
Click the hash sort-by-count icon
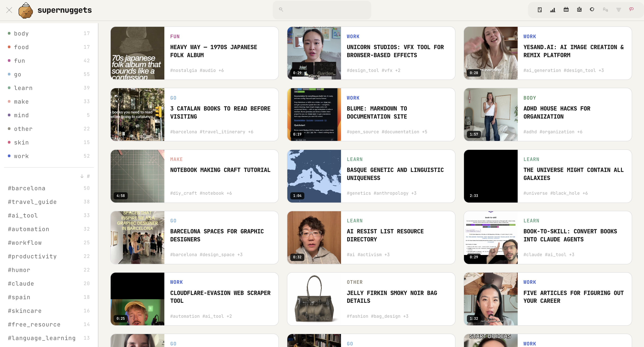click(x=88, y=176)
